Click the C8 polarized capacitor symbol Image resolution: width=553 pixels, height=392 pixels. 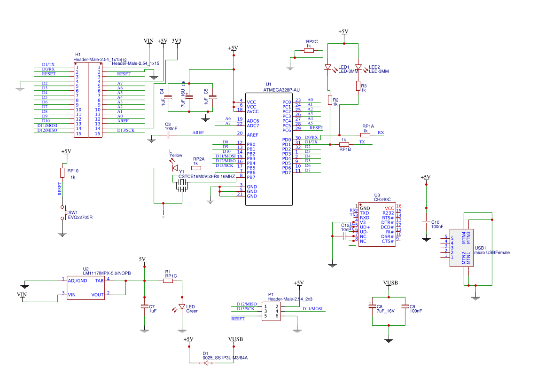(x=372, y=306)
